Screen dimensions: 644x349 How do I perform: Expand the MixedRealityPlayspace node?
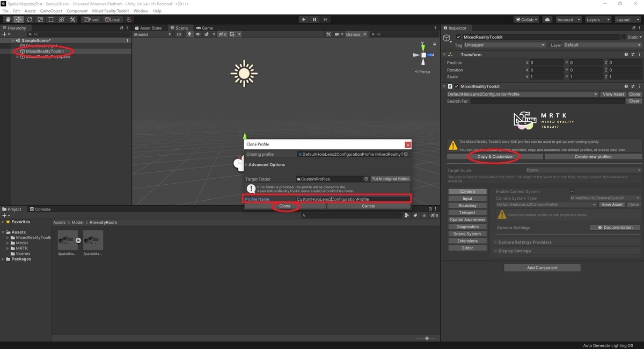tap(17, 56)
